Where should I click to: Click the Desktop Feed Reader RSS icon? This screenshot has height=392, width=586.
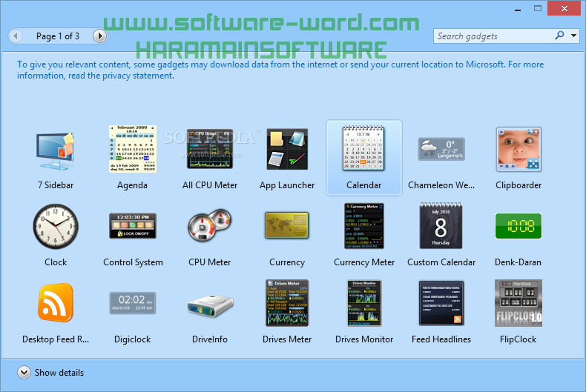(x=56, y=303)
